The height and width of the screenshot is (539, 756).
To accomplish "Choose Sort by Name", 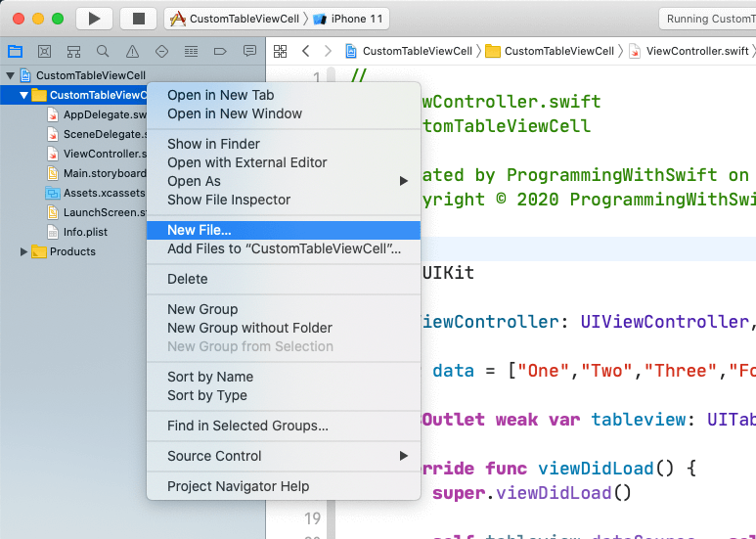I will [x=284, y=377].
